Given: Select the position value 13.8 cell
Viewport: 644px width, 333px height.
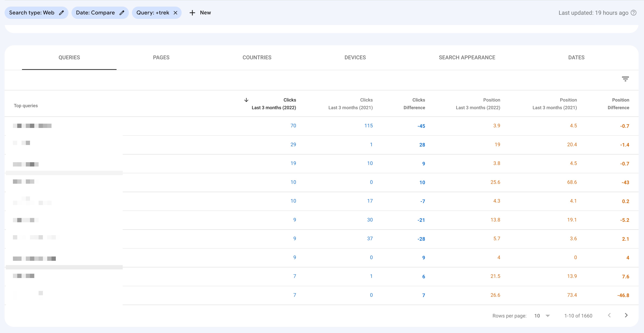Looking at the screenshot, I should (495, 220).
